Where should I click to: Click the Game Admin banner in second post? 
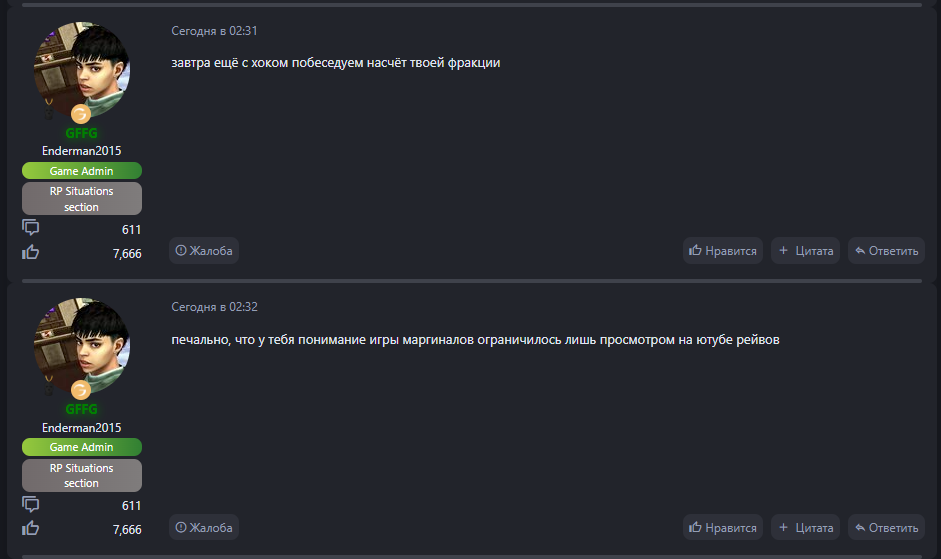click(81, 447)
